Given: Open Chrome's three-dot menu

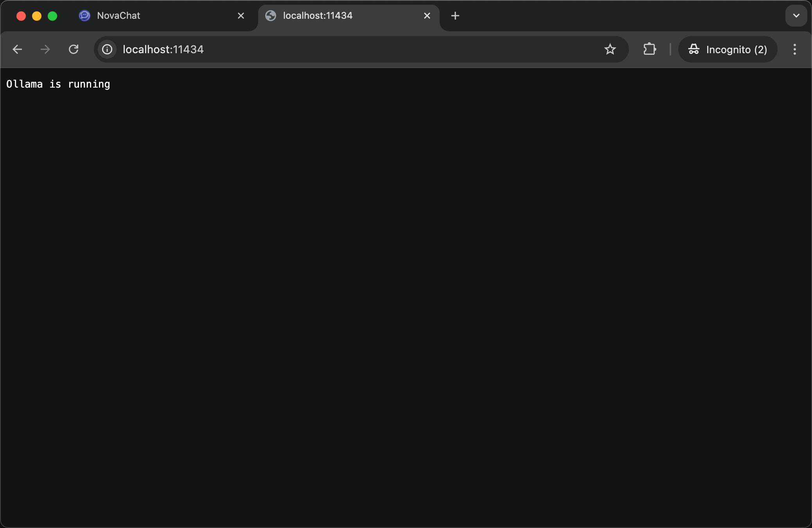Looking at the screenshot, I should 794,49.
